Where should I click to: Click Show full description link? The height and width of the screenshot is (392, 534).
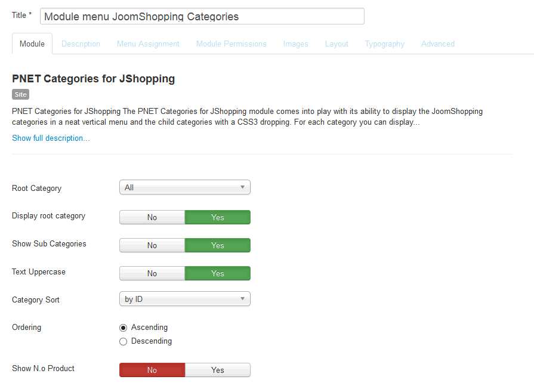pyautogui.click(x=51, y=138)
